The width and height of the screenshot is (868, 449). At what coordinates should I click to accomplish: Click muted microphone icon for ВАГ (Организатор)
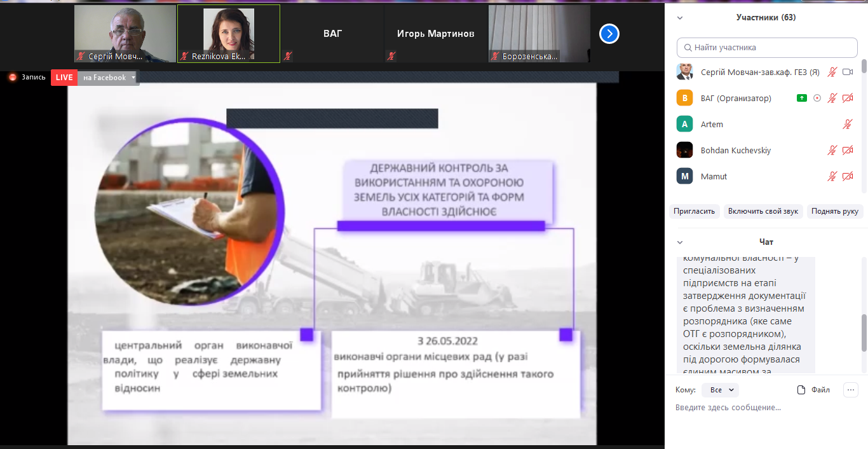832,99
